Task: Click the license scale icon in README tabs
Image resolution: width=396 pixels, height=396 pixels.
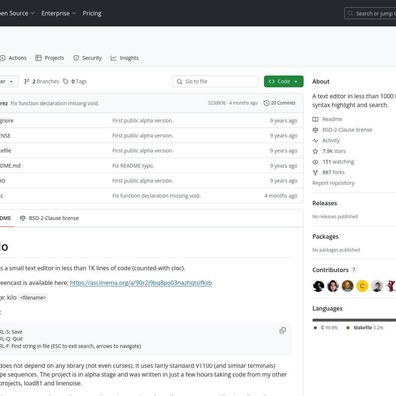Action: [23, 218]
